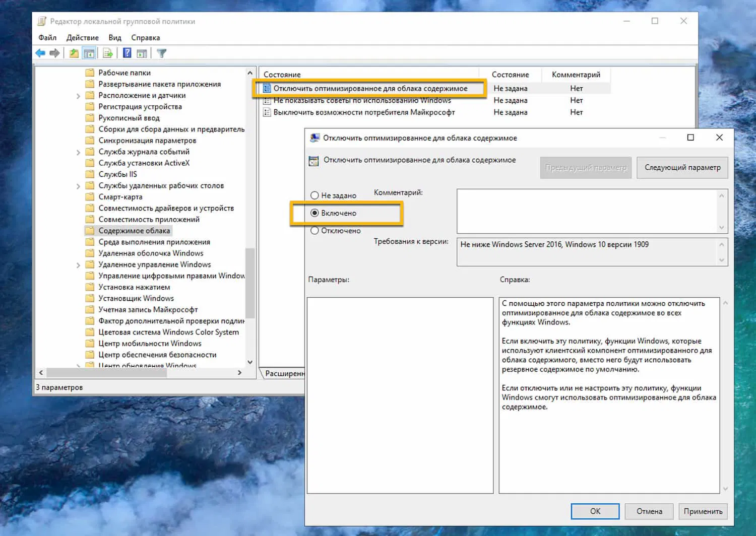Click folder icon next to 'Центр мобильности Windows'

90,344
